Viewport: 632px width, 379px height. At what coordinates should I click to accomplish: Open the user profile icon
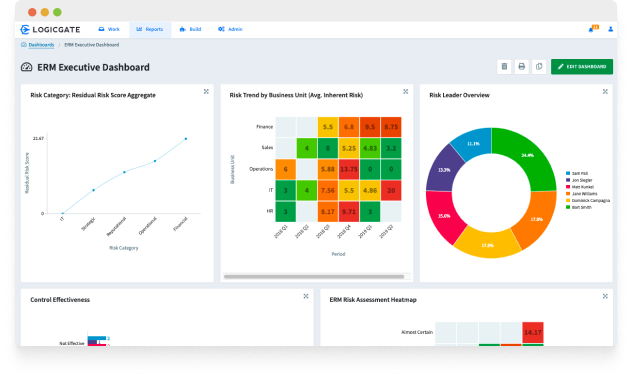[611, 29]
